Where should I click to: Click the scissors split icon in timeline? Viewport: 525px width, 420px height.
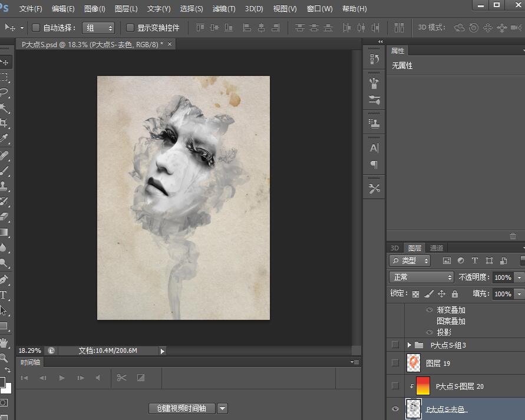click(121, 378)
